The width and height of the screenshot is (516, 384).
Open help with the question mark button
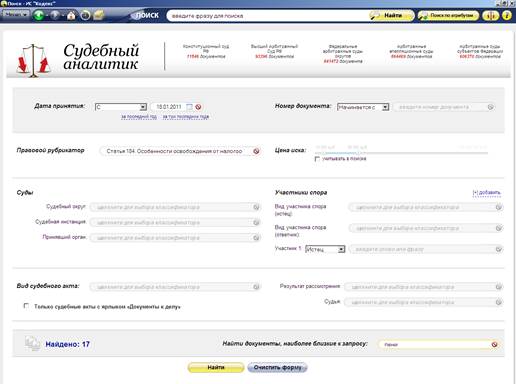(507, 15)
